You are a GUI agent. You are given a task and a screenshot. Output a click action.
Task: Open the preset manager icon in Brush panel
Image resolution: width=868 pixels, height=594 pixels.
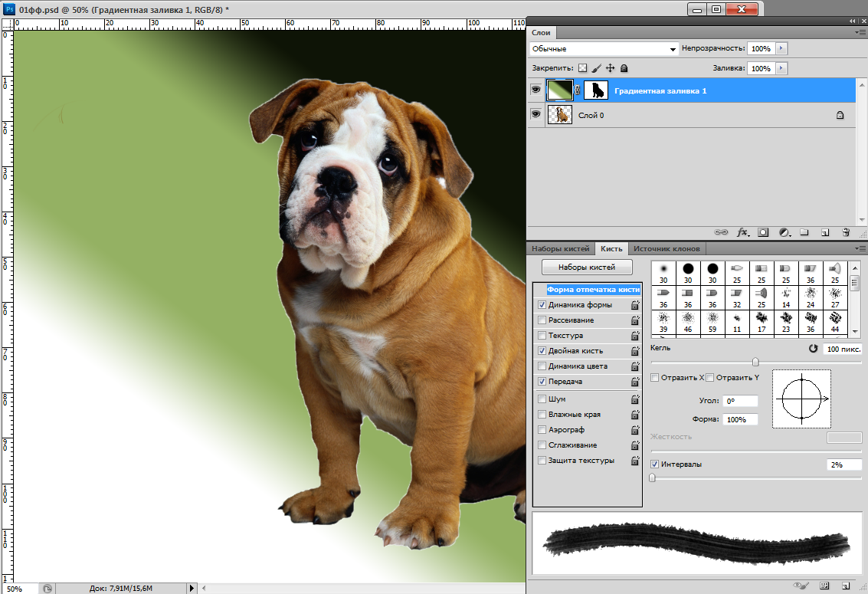(x=824, y=585)
